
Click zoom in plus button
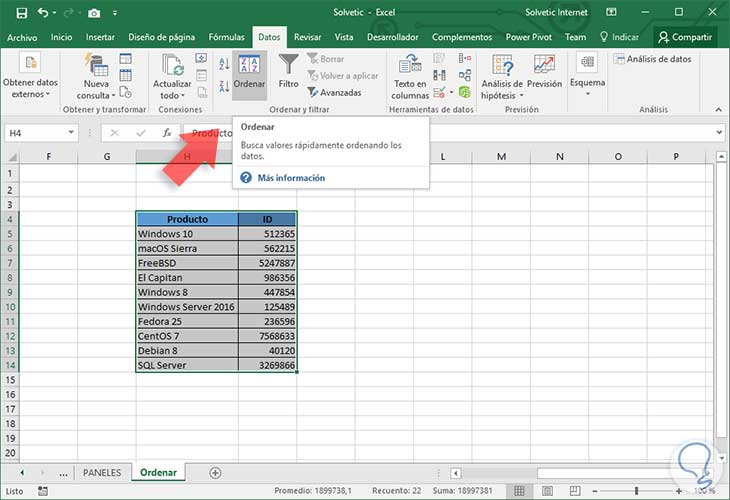pyautogui.click(x=679, y=491)
